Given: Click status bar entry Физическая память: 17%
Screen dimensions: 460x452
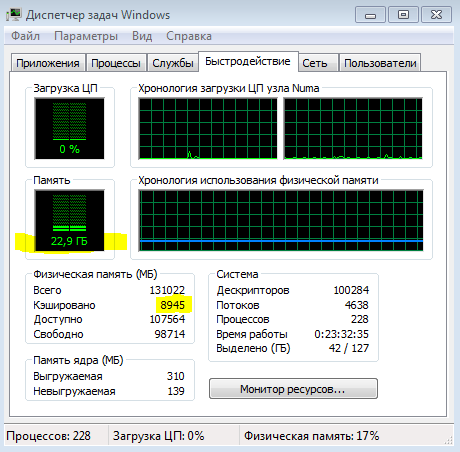Looking at the screenshot, I should 311,436.
